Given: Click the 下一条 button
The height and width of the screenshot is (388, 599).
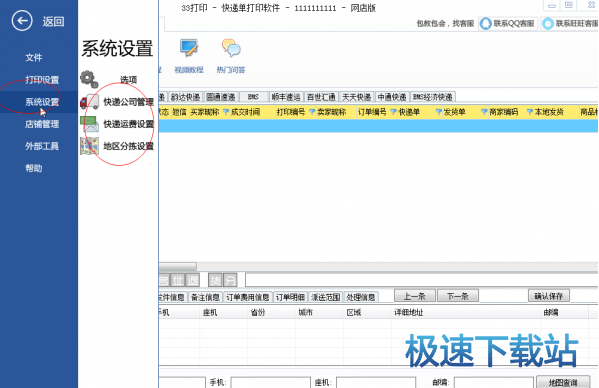Looking at the screenshot, I should click(458, 296).
